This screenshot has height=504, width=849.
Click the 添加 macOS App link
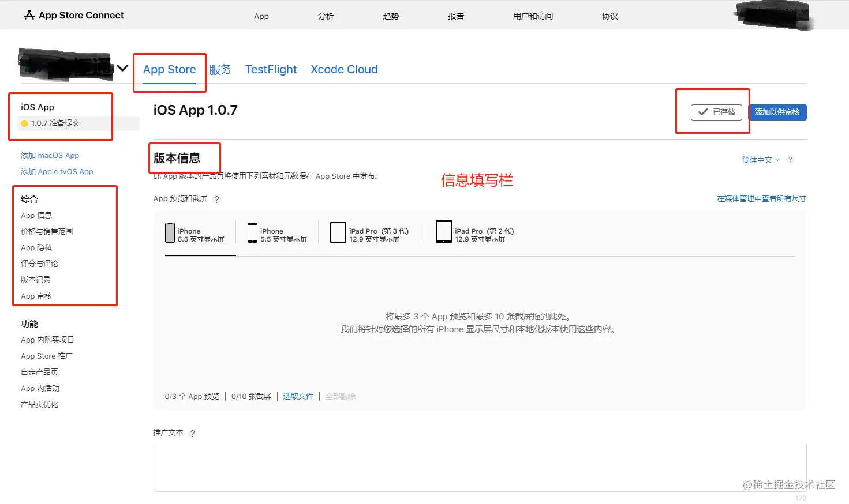[50, 156]
